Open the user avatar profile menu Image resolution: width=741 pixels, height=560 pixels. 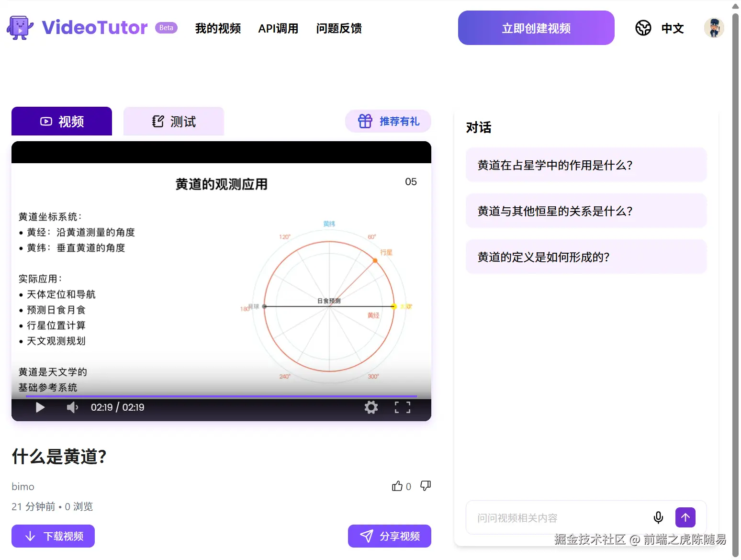click(714, 28)
